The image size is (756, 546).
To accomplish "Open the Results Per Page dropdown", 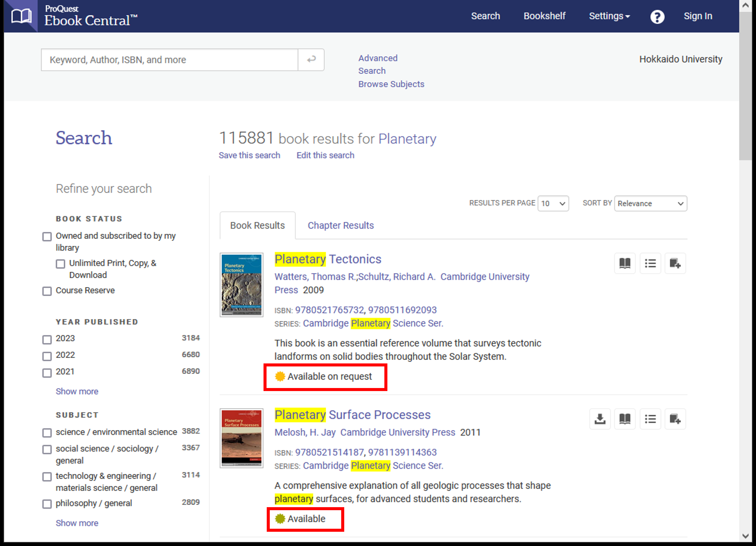I will click(553, 203).
